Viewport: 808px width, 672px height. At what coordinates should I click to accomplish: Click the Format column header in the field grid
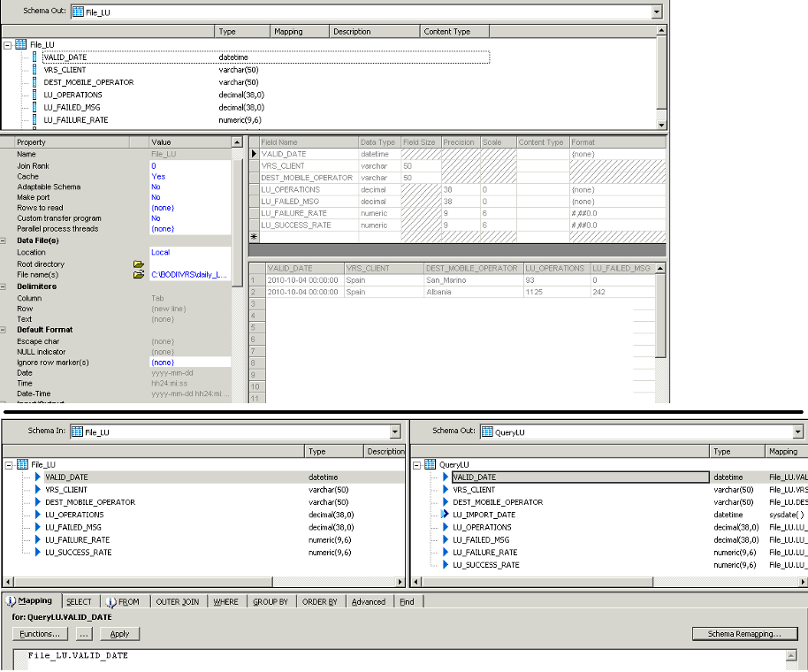pyautogui.click(x=617, y=142)
